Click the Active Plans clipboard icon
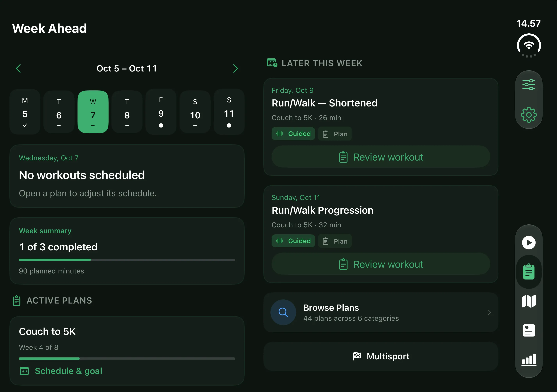 16,300
